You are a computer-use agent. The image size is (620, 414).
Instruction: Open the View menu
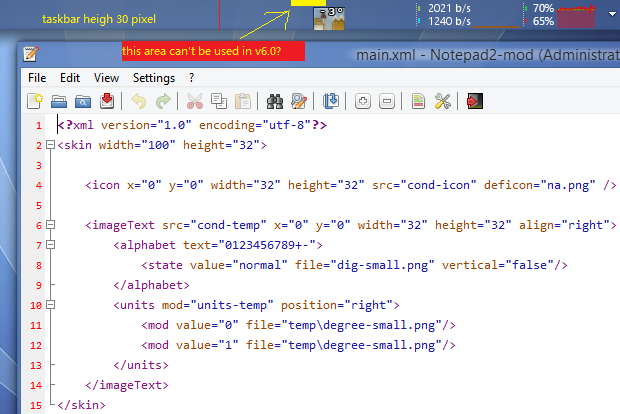106,77
